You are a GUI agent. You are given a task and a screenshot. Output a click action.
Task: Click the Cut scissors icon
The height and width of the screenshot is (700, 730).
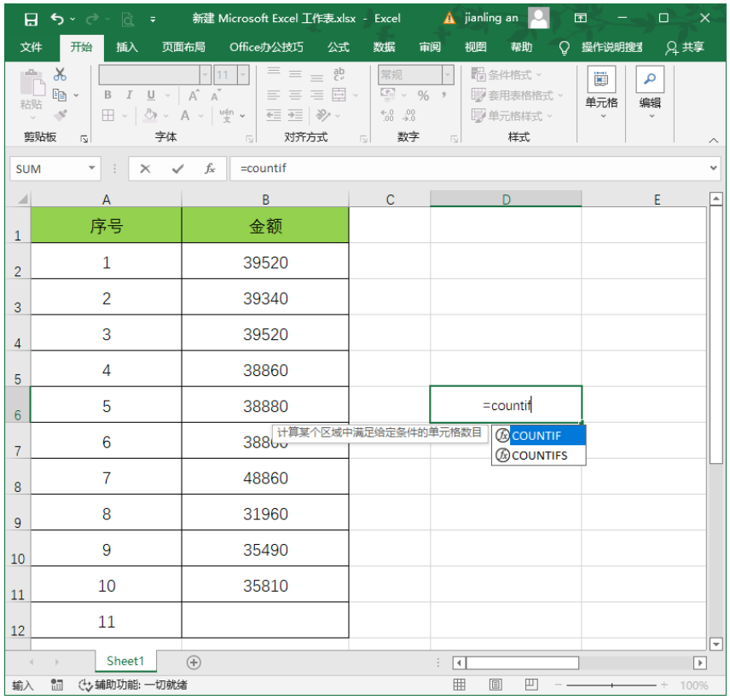click(60, 74)
